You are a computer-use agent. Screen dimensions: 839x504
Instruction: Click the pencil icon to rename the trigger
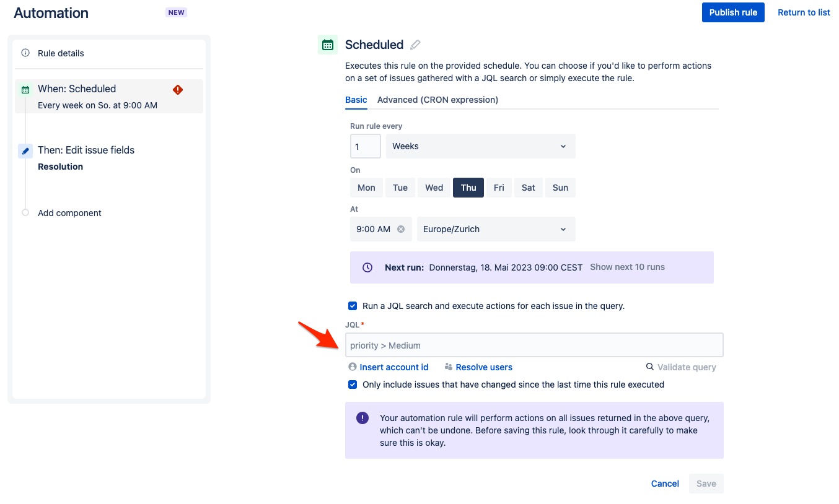point(415,44)
